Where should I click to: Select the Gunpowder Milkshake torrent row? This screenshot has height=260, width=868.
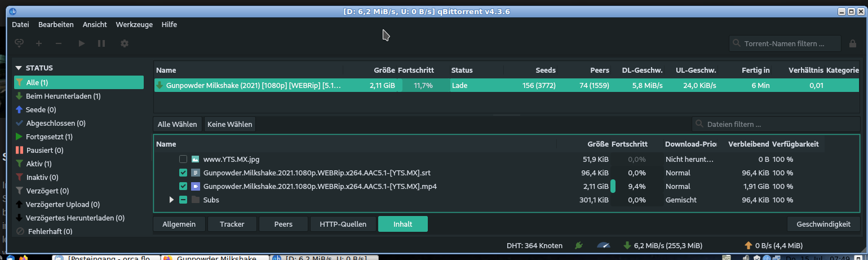click(x=506, y=86)
